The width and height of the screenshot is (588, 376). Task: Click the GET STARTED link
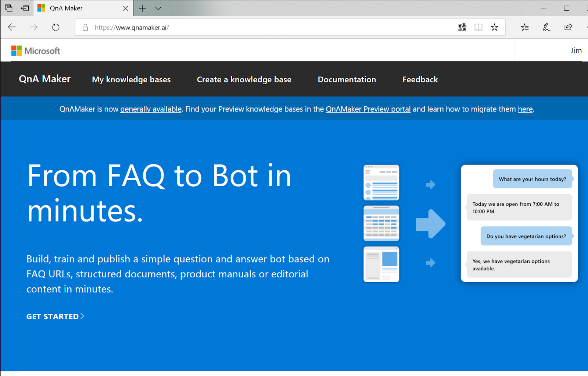pyautogui.click(x=55, y=316)
